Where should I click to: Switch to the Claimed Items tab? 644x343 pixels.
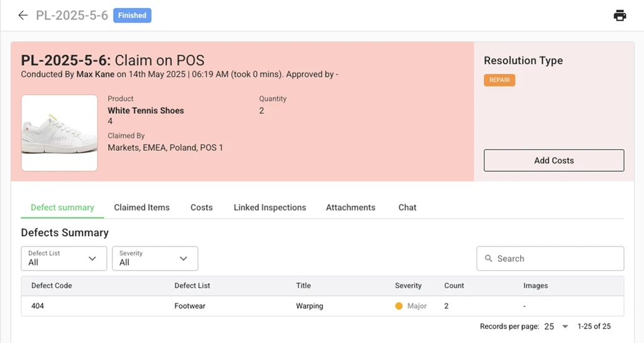(142, 208)
